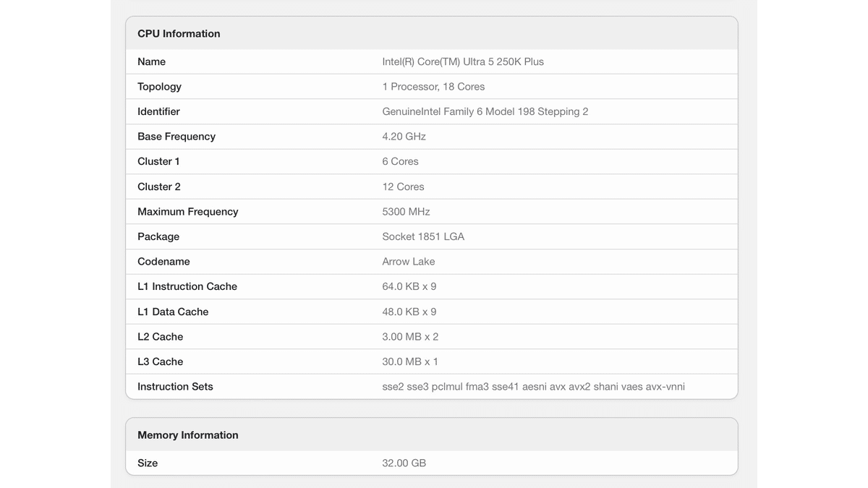Click the L1 Instruction Cache label
Image resolution: width=868 pixels, height=488 pixels.
pos(187,287)
